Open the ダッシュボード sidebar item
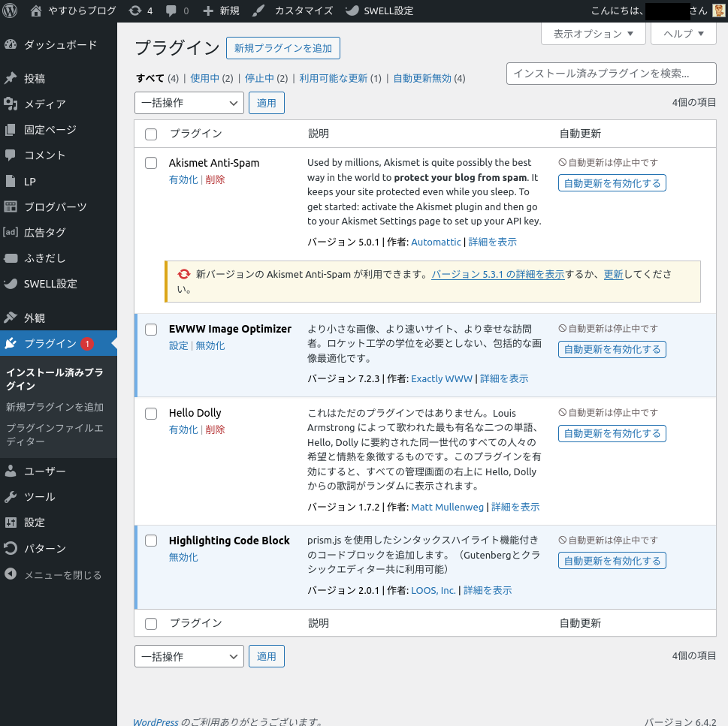The height and width of the screenshot is (726, 728). 60,45
